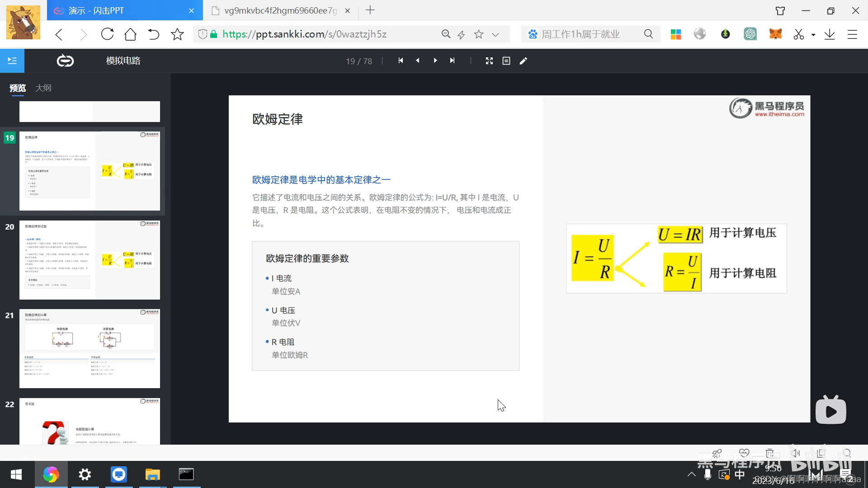Expand the address bar dropdown chevron
This screenshot has width=868, height=488.
(x=495, y=34)
